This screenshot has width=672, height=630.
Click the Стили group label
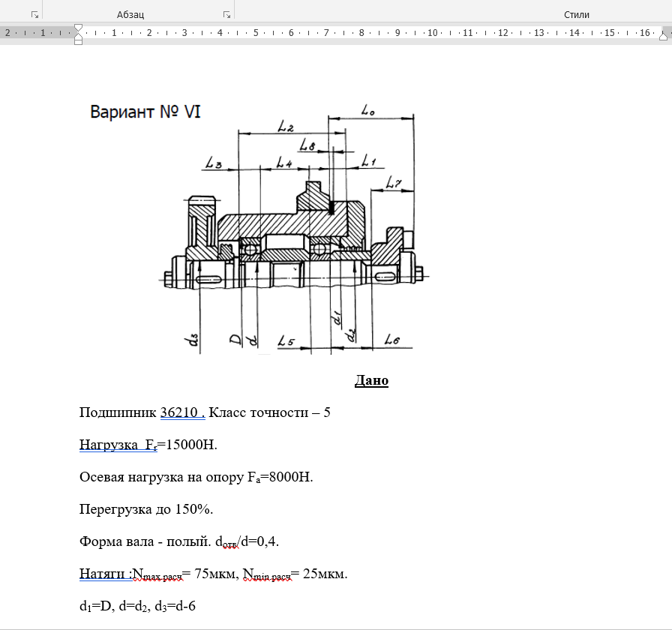pyautogui.click(x=577, y=14)
